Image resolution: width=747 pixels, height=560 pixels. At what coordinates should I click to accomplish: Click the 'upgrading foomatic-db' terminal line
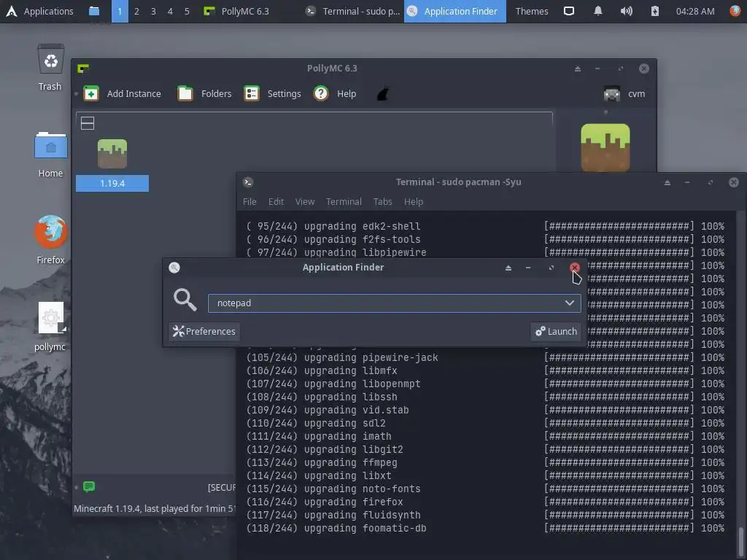(x=485, y=528)
